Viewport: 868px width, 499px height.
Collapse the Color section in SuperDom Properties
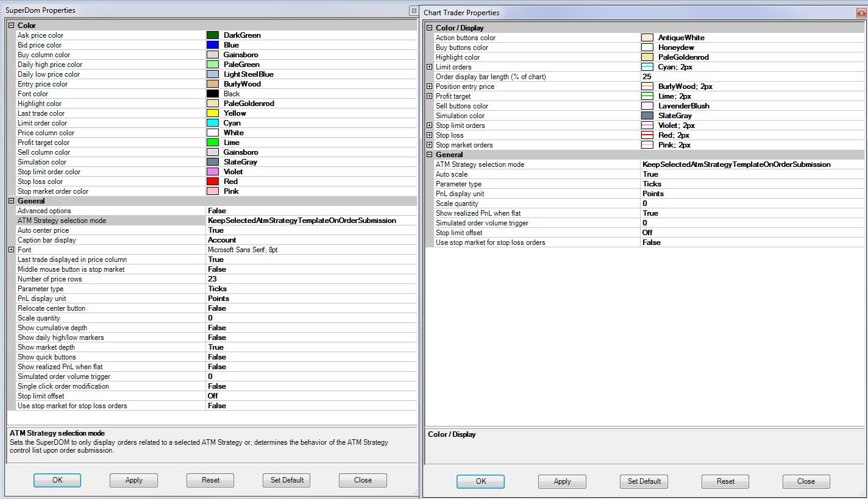(12, 26)
